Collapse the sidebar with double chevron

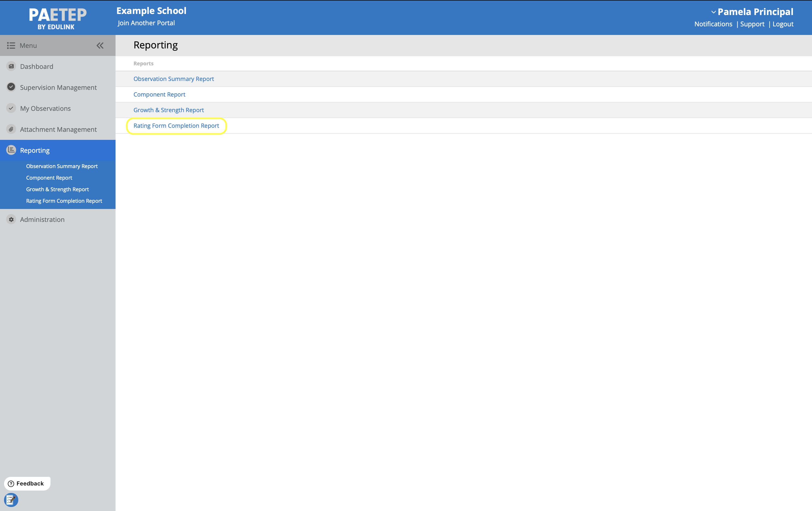(100, 45)
